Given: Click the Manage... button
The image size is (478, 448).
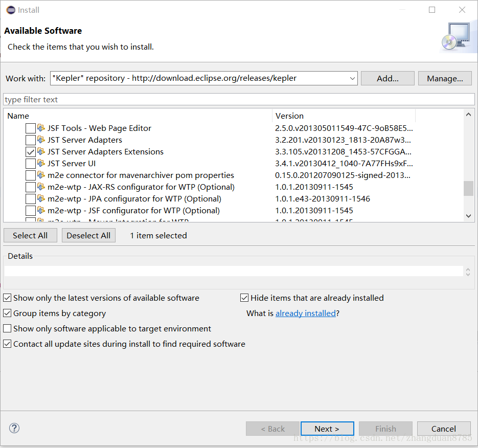Looking at the screenshot, I should (x=445, y=78).
